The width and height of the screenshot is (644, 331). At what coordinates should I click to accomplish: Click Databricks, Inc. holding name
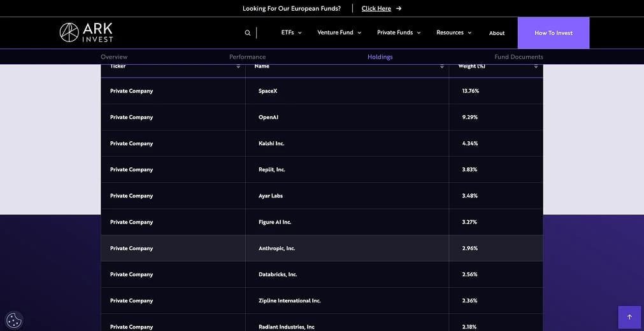pos(278,274)
